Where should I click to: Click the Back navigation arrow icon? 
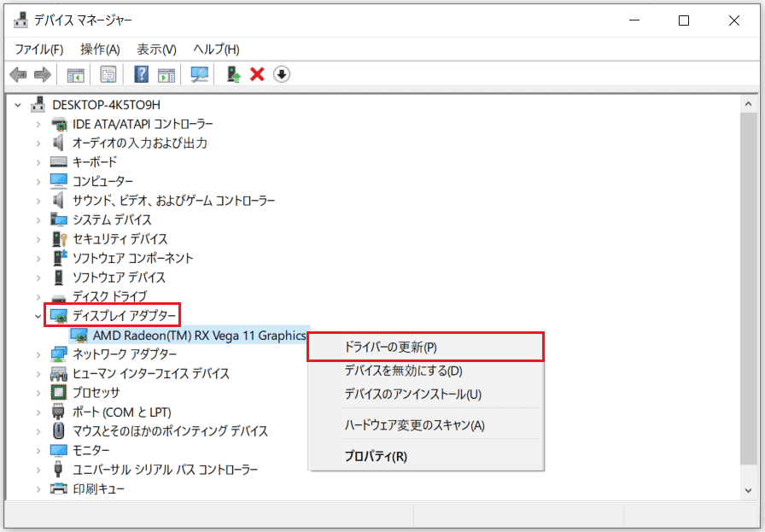[x=19, y=74]
